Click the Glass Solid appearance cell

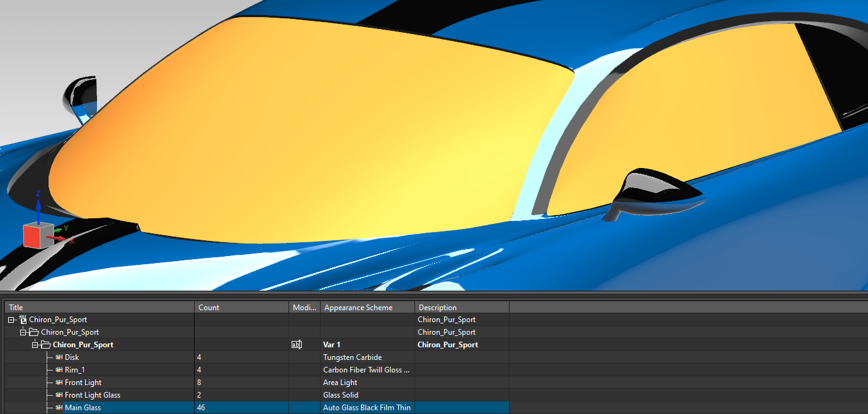point(368,395)
